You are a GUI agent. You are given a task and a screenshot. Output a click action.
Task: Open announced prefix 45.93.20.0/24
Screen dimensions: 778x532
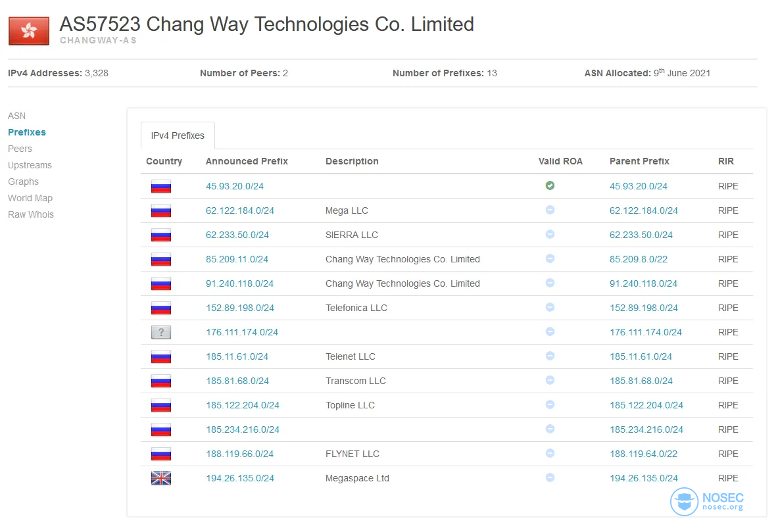coord(235,186)
